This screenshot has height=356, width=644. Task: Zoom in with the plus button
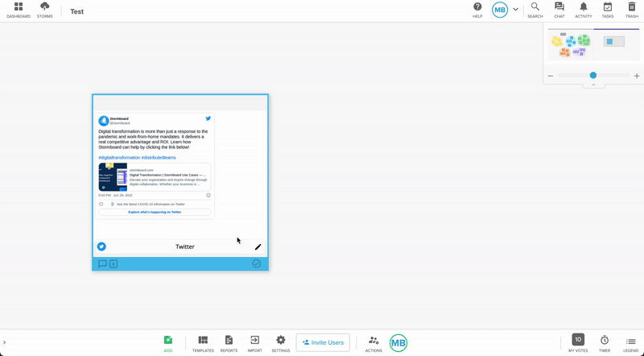[x=637, y=76]
